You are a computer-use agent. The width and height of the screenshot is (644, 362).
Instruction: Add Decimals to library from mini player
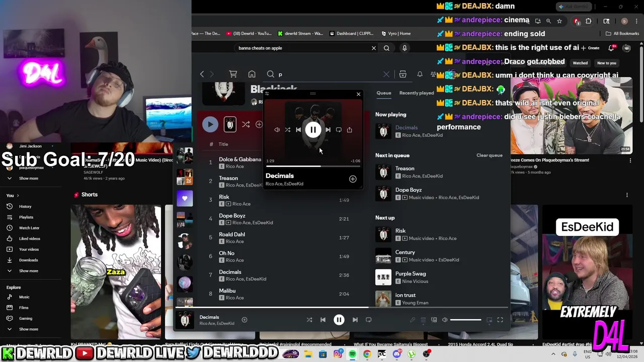(353, 179)
